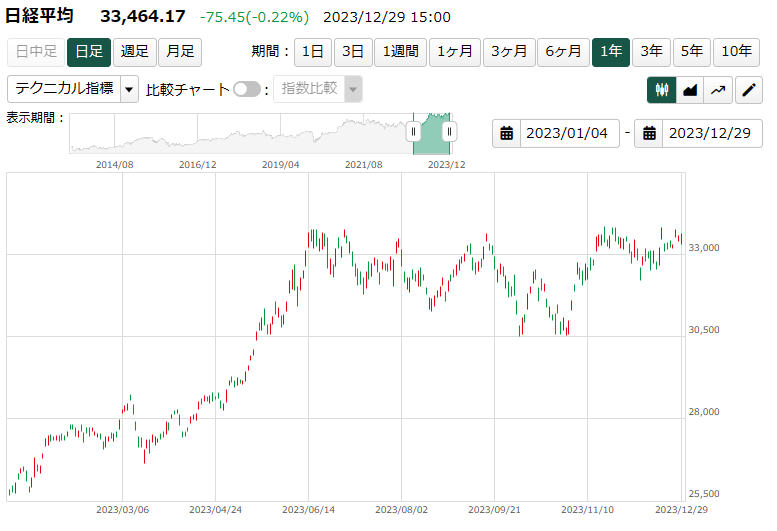Viewport: 777px width, 531px height.
Task: Select the candlestick chart type icon
Action: coord(661,90)
